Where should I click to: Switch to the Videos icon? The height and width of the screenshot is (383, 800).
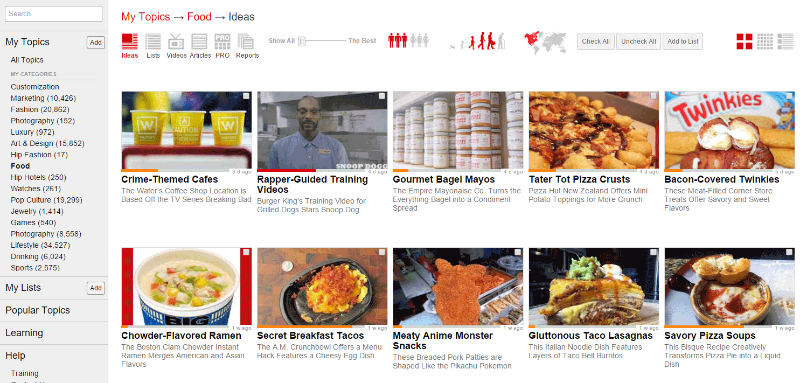[x=177, y=46]
